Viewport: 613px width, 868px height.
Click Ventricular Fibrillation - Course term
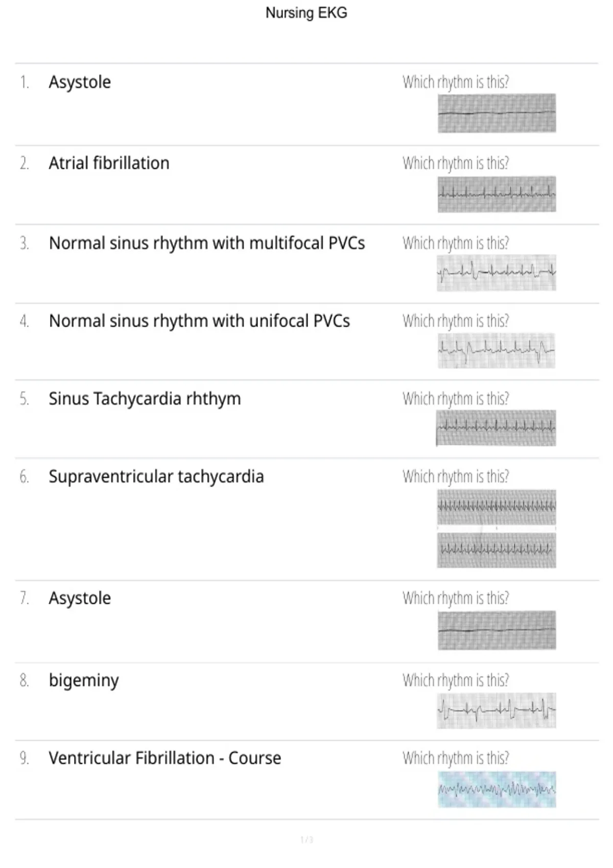click(x=165, y=758)
